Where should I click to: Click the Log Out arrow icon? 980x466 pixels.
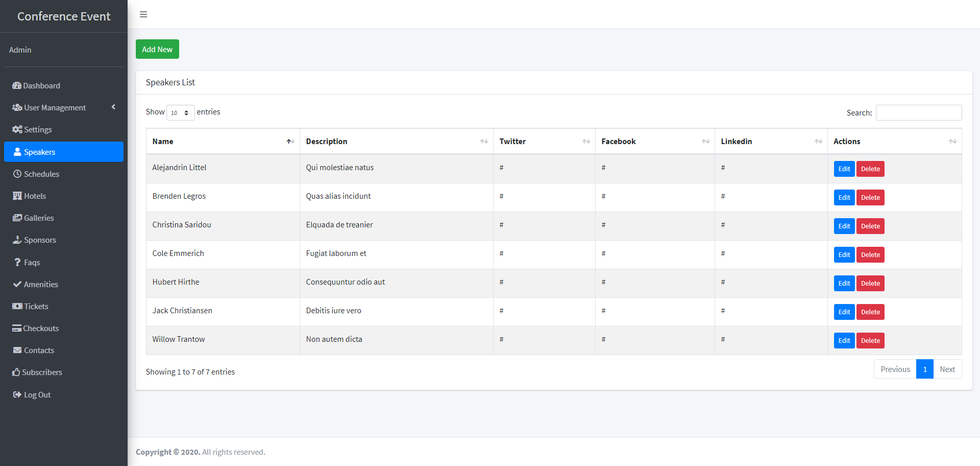[17, 395]
